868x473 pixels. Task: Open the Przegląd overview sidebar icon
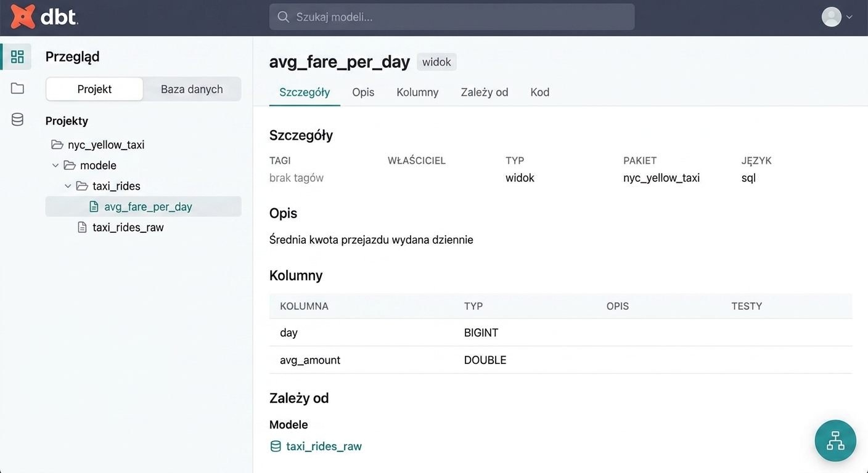point(17,57)
